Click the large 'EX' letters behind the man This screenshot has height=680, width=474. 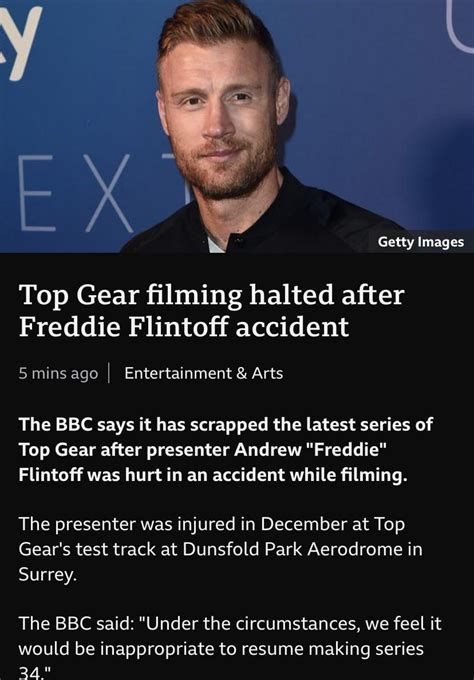point(76,193)
